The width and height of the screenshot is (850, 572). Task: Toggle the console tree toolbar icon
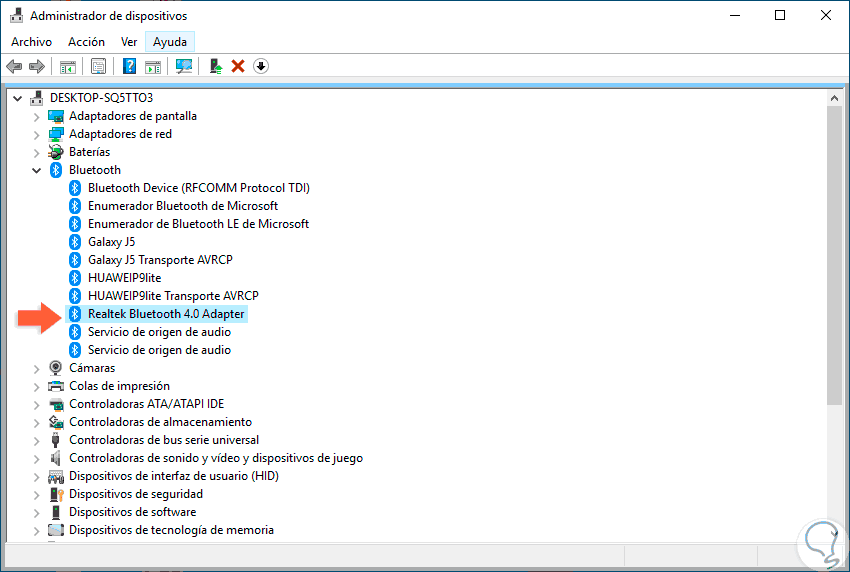68,67
